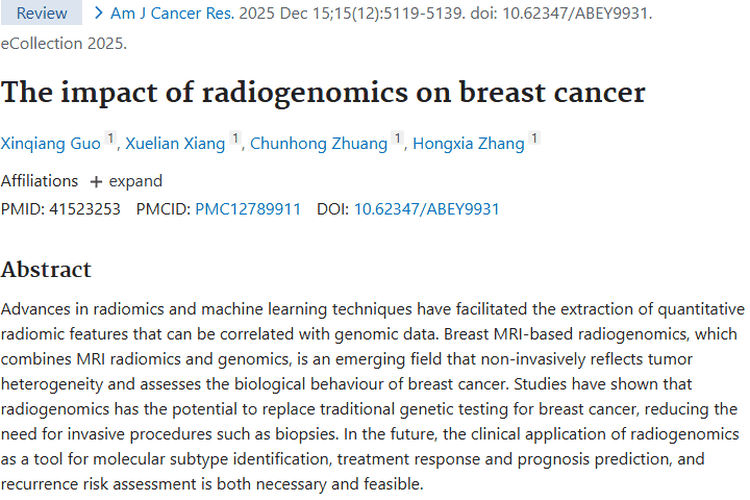Open the PMC12789911 full-text link
This screenshot has height=500, width=750.
247,209
